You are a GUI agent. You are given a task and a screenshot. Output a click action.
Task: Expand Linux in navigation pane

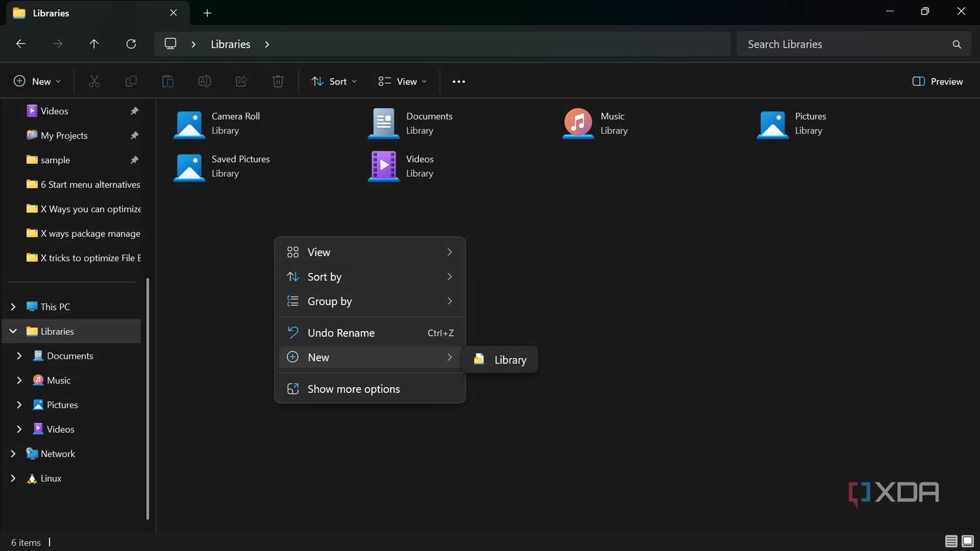[x=13, y=478]
